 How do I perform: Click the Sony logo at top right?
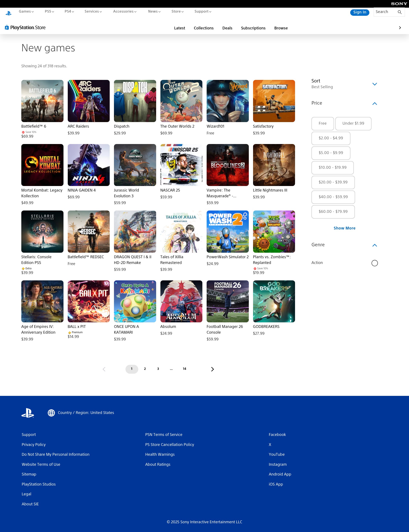click(x=399, y=4)
